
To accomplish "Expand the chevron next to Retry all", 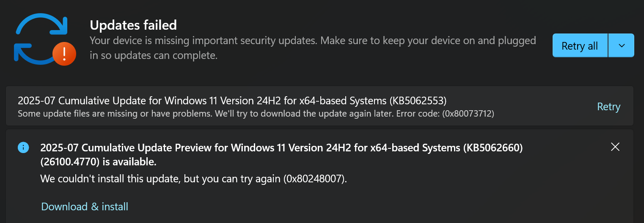I will pos(621,45).
